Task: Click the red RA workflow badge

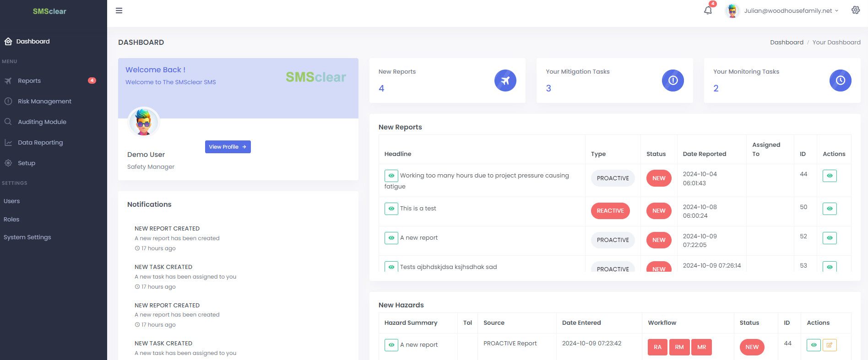Action: 657,347
